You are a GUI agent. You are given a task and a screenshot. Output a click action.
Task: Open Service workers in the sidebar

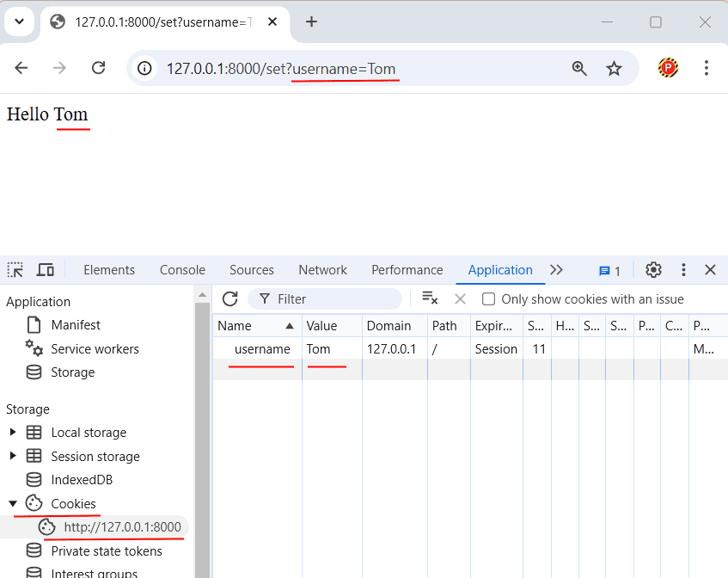[x=96, y=348]
